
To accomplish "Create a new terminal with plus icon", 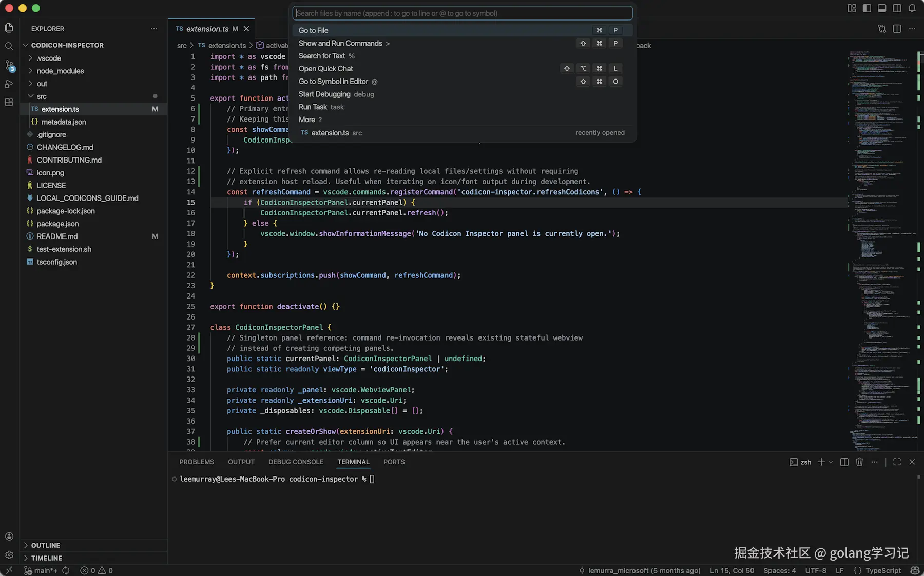I will pos(821,462).
